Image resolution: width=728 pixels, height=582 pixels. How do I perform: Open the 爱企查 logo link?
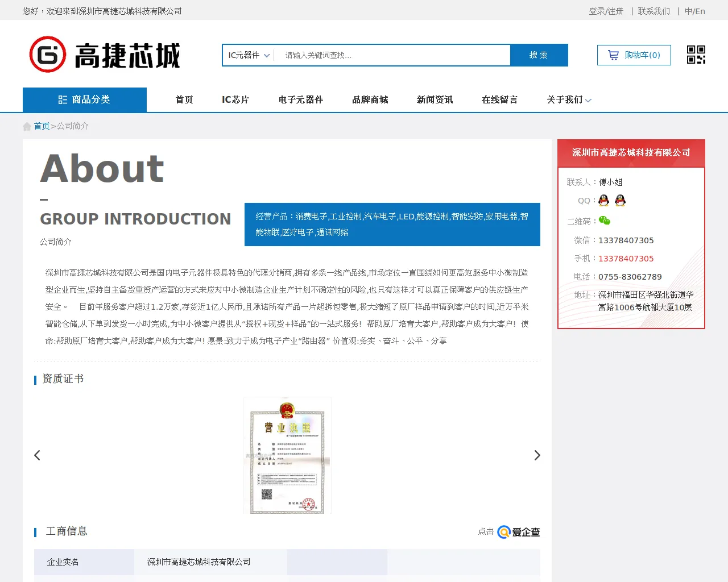(519, 532)
